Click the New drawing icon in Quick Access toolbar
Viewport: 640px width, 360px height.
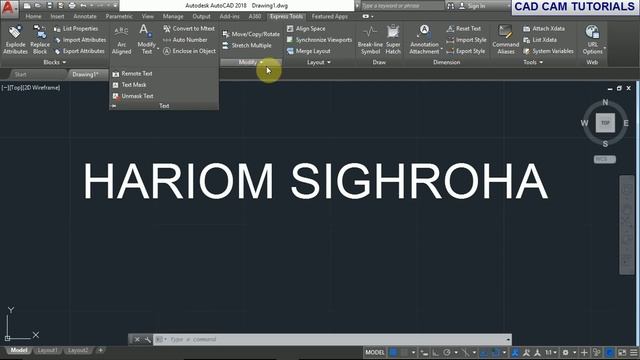click(27, 6)
